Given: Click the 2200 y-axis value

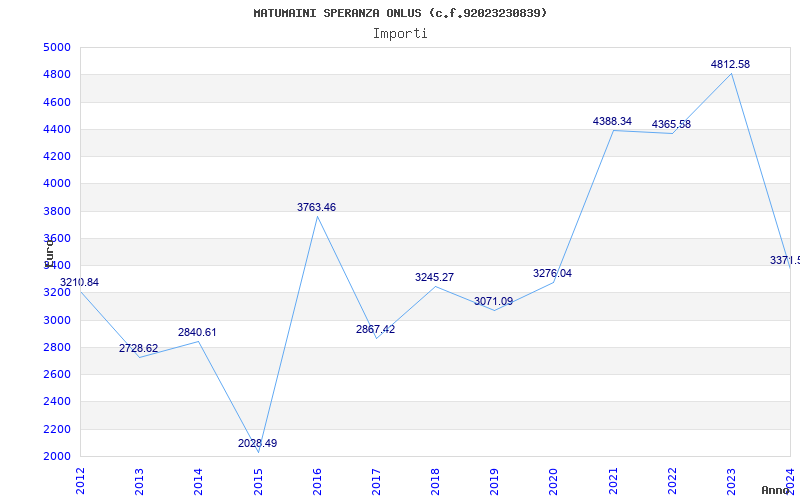Looking at the screenshot, I should [57, 429].
